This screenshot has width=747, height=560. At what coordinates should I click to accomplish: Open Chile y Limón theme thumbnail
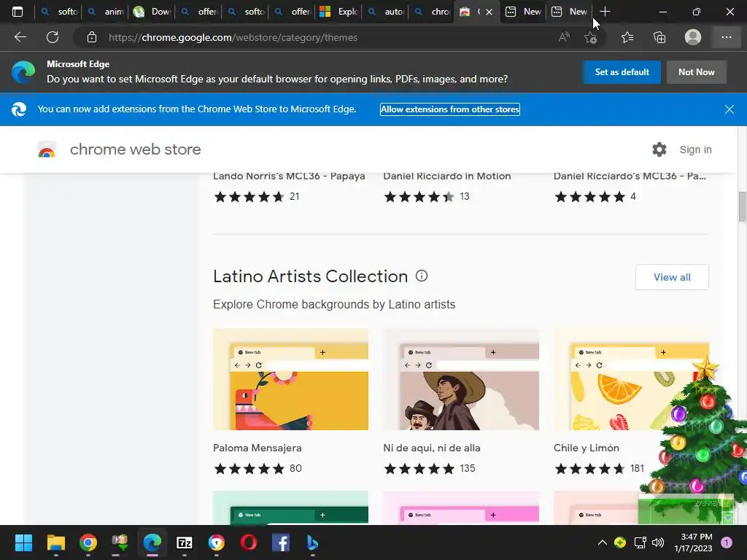pos(631,379)
